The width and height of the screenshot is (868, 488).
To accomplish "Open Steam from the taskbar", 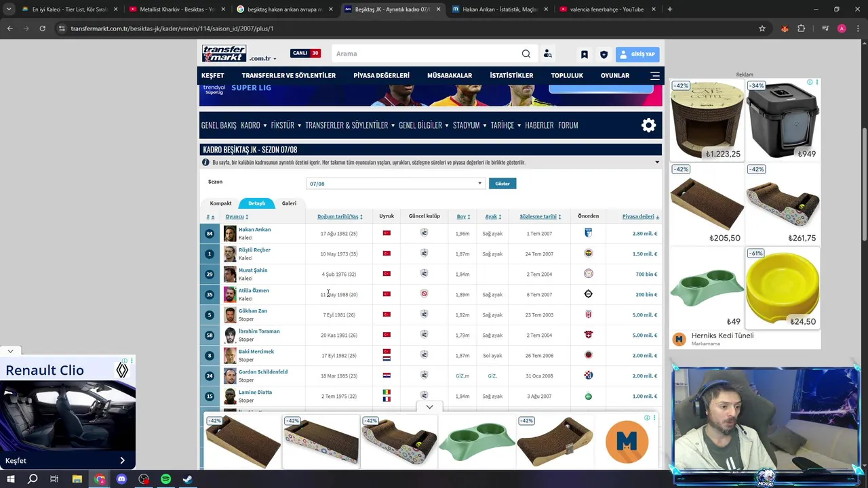I will [x=188, y=479].
